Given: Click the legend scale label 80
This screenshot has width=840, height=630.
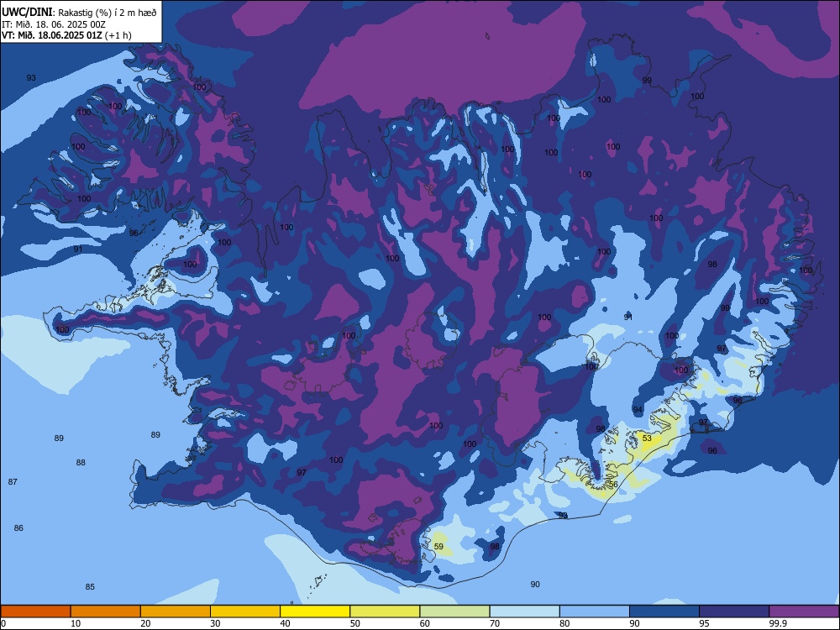Looking at the screenshot, I should [564, 623].
